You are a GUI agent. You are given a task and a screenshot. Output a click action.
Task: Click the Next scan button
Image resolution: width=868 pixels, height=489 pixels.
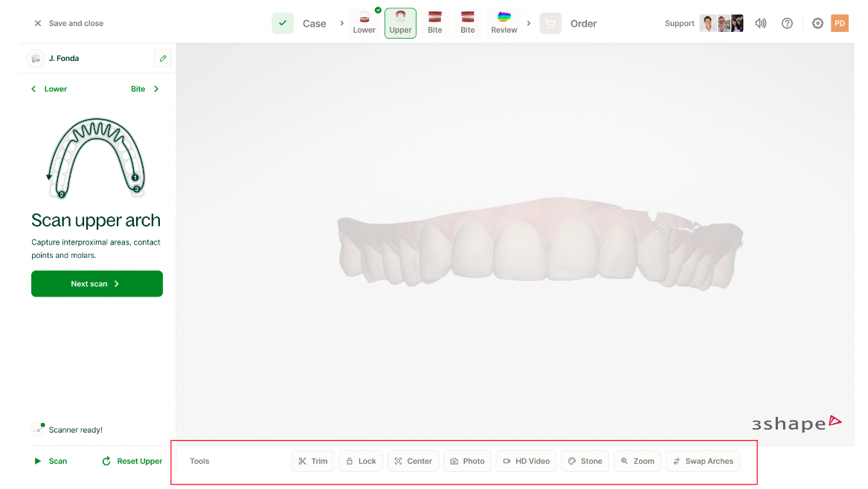coord(97,284)
